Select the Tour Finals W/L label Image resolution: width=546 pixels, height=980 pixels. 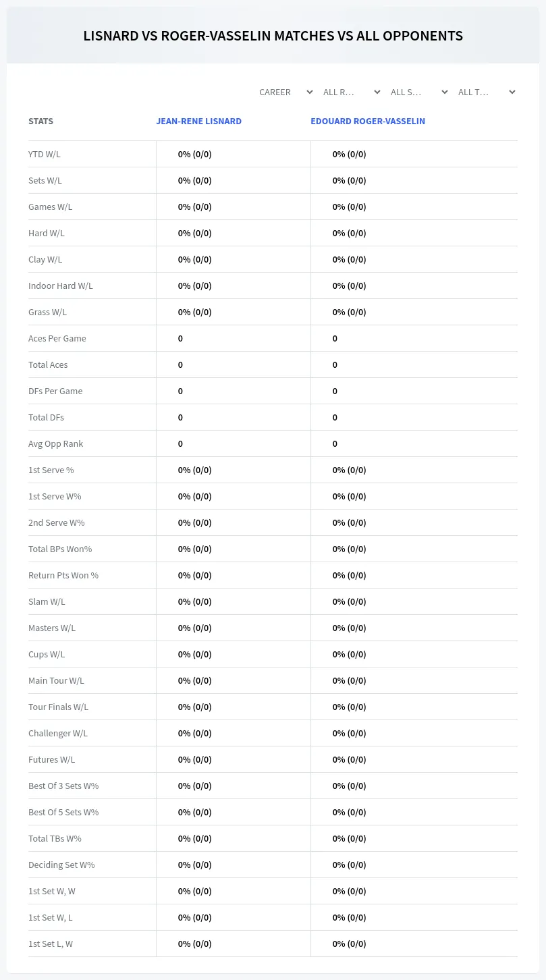click(58, 707)
